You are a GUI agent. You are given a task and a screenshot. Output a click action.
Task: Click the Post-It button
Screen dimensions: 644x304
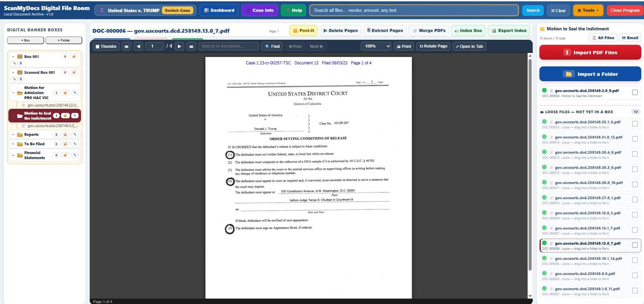303,30
